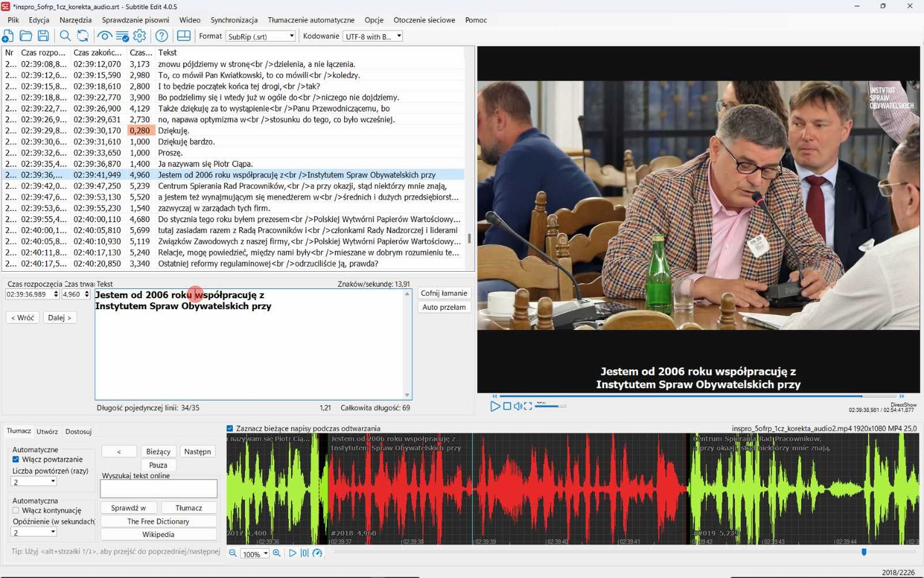Click the New subtitle file icon
Viewport: 924px width, 578px height.
pyautogui.click(x=8, y=36)
